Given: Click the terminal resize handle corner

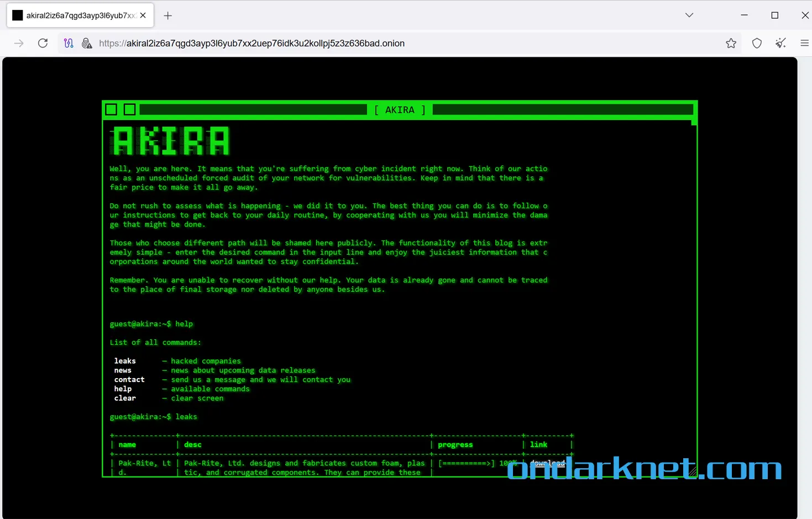Looking at the screenshot, I should pyautogui.click(x=692, y=471).
